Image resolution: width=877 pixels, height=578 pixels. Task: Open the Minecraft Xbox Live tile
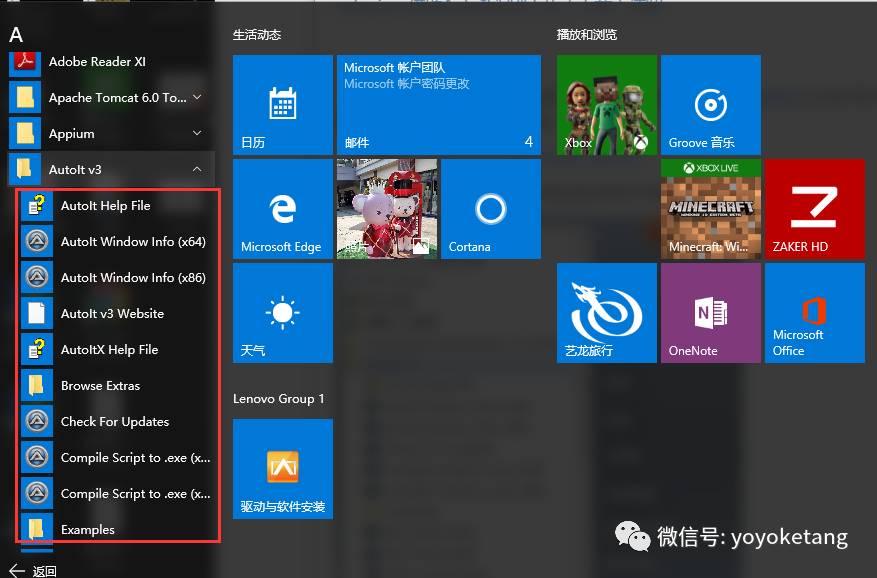point(710,209)
